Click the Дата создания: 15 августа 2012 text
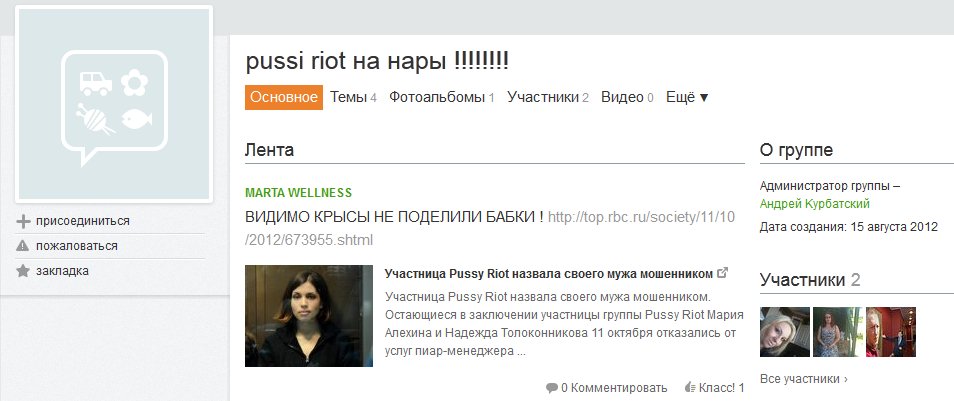This screenshot has width=954, height=401. [x=849, y=227]
